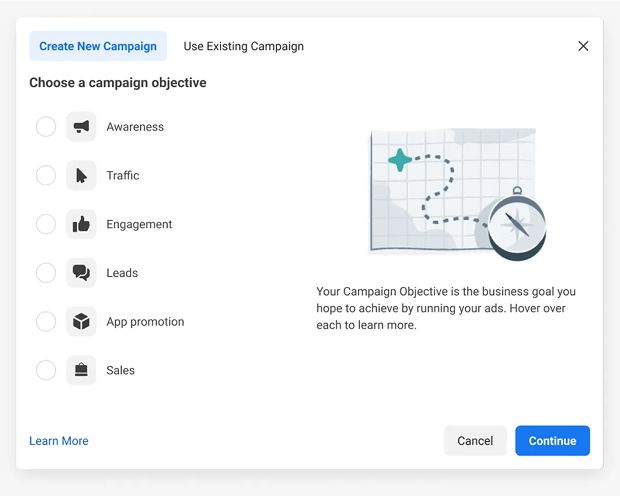This screenshot has width=620, height=497.
Task: Choose the Engagement radio button
Action: (46, 224)
